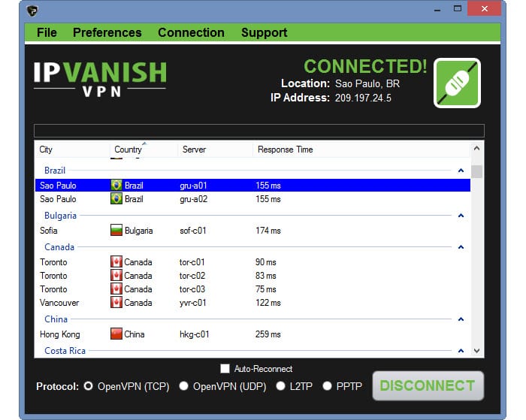Choose the L2TP protocol option
Viewport: 526px width, 420px height.
280,385
